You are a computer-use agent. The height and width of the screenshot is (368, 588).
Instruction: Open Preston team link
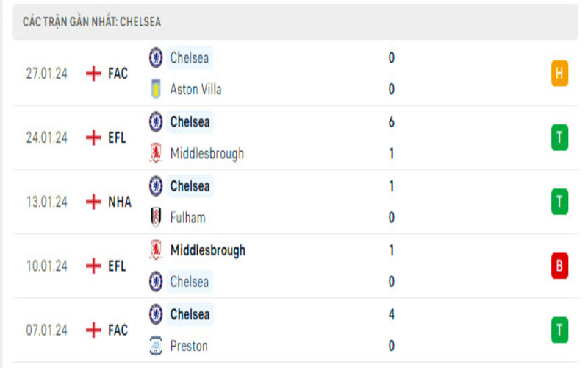[189, 346]
